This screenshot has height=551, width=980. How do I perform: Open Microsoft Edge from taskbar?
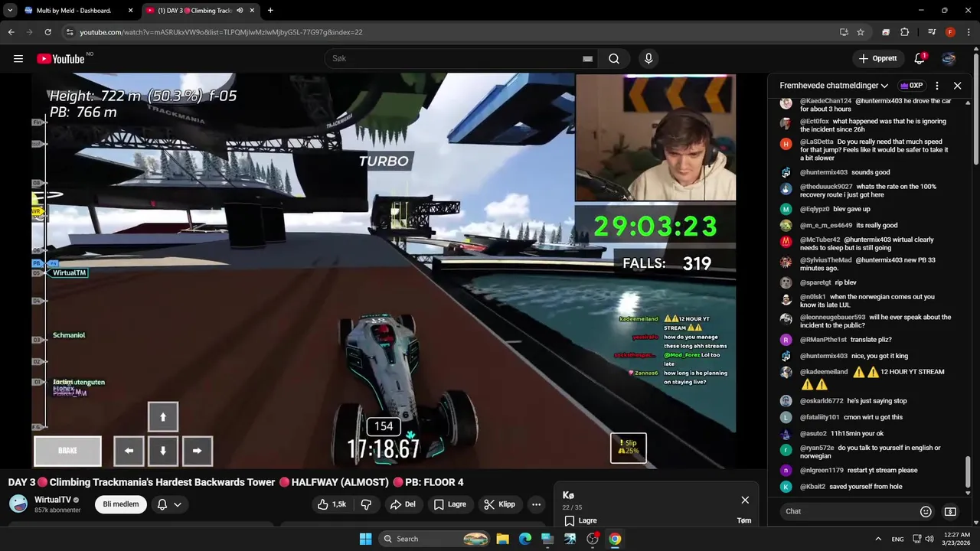pos(525,539)
